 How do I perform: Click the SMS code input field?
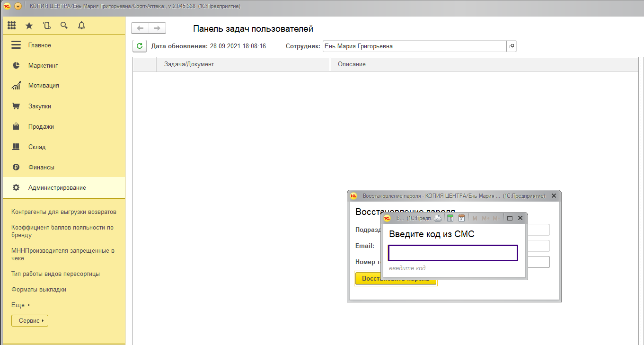coord(453,253)
